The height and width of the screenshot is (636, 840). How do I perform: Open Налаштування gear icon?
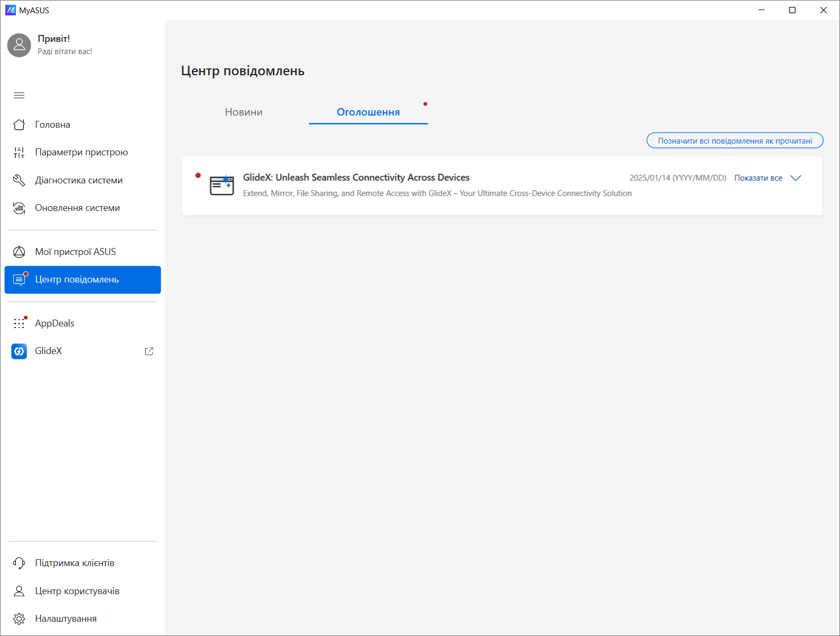coord(19,619)
